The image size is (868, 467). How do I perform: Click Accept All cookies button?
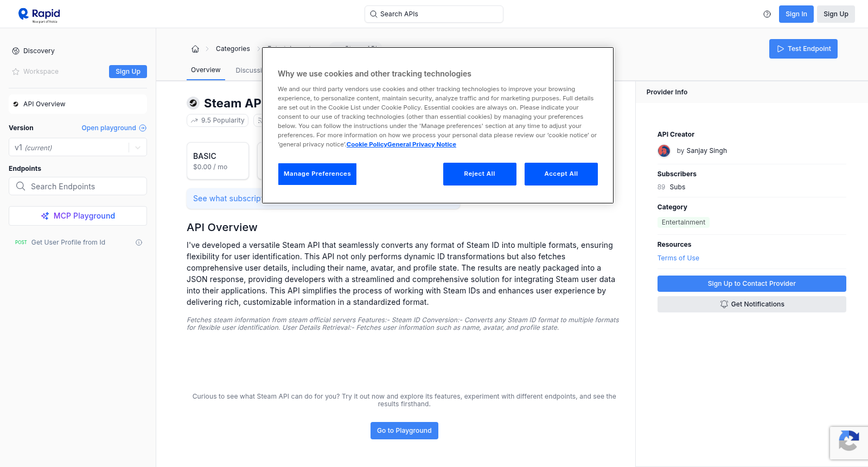561,174
